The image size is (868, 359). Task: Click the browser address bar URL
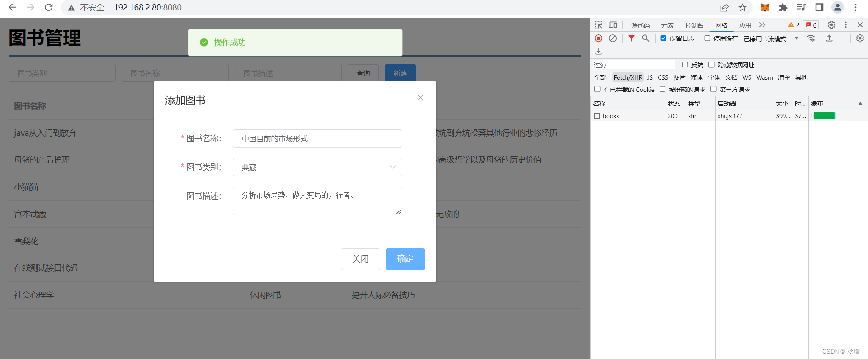pos(147,8)
